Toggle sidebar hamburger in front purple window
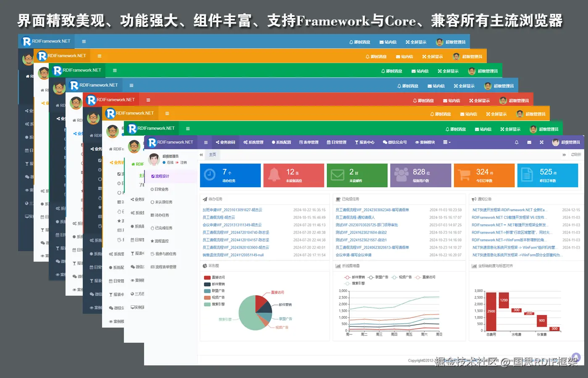Screen dimensions: 588x378 pos(206,142)
